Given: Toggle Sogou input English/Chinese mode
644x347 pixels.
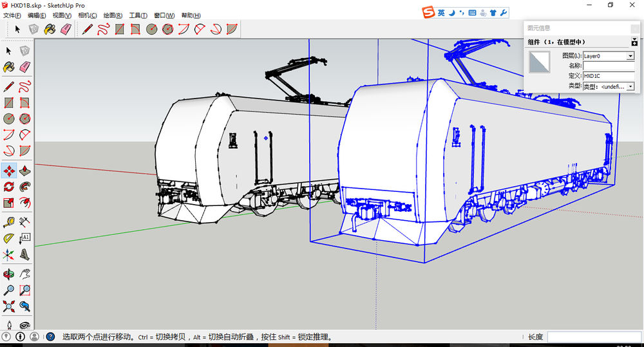Looking at the screenshot, I should pos(441,12).
